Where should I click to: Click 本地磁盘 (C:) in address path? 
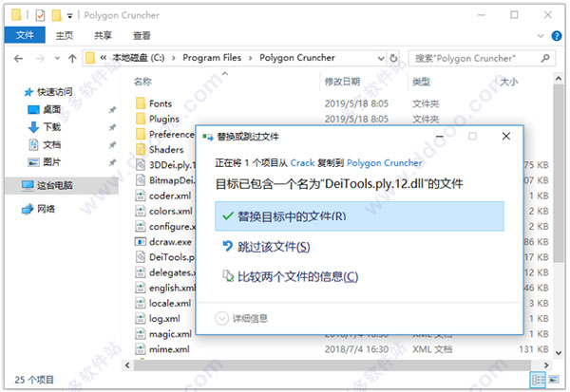(138, 58)
